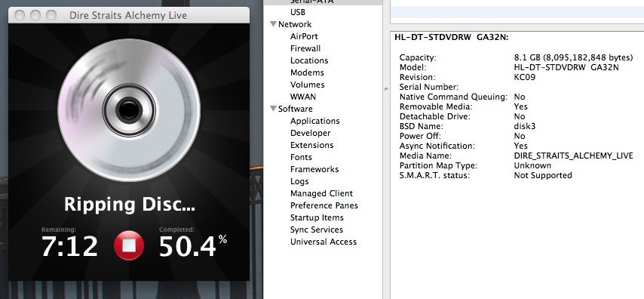This screenshot has width=644, height=299.
Task: Zoom the Dire Straits Alchemy Live window
Action: tap(51, 16)
